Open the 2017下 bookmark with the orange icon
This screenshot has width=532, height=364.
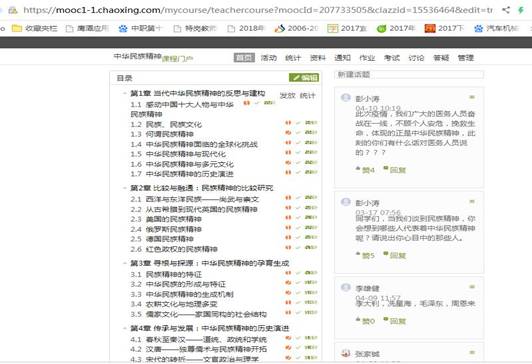pyautogui.click(x=444, y=28)
